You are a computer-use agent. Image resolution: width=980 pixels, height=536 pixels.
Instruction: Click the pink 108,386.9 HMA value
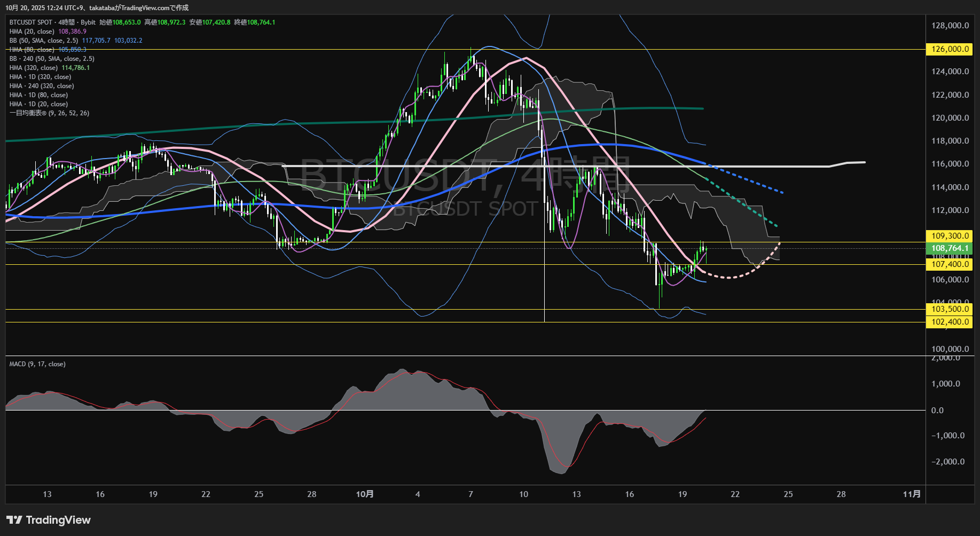click(x=72, y=31)
